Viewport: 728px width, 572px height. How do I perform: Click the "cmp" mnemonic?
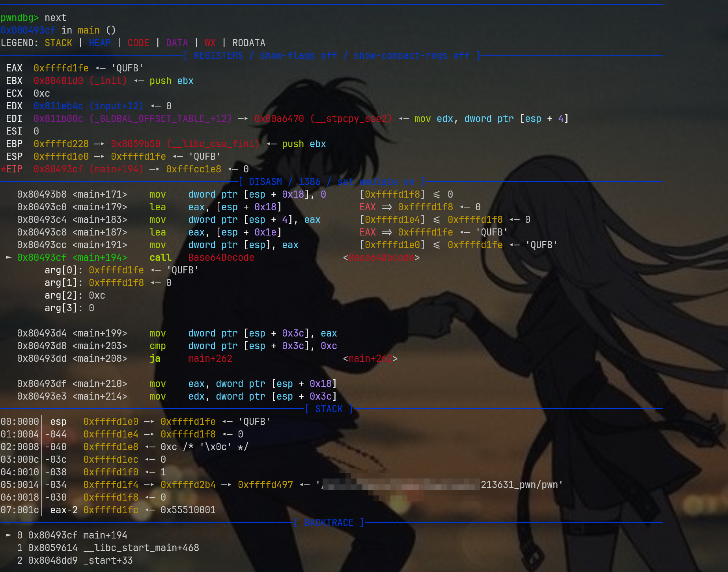158,346
